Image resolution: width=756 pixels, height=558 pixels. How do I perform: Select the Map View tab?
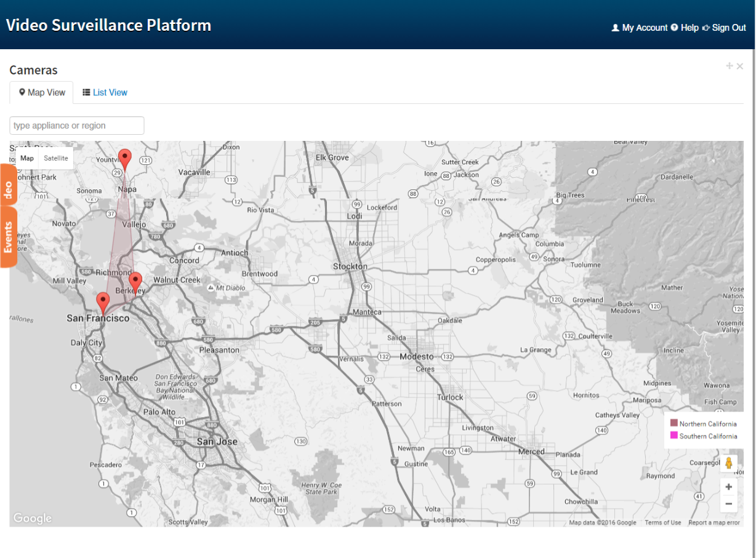[x=42, y=92]
